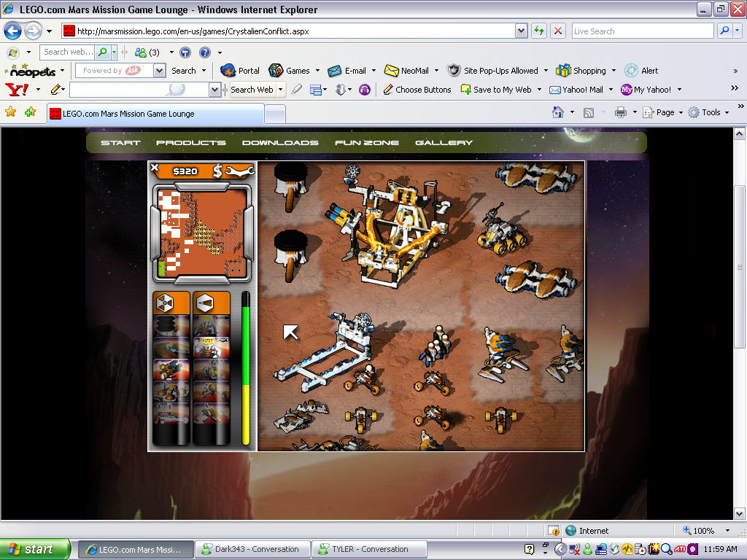
Task: Click the browser Forward button
Action: (x=33, y=31)
